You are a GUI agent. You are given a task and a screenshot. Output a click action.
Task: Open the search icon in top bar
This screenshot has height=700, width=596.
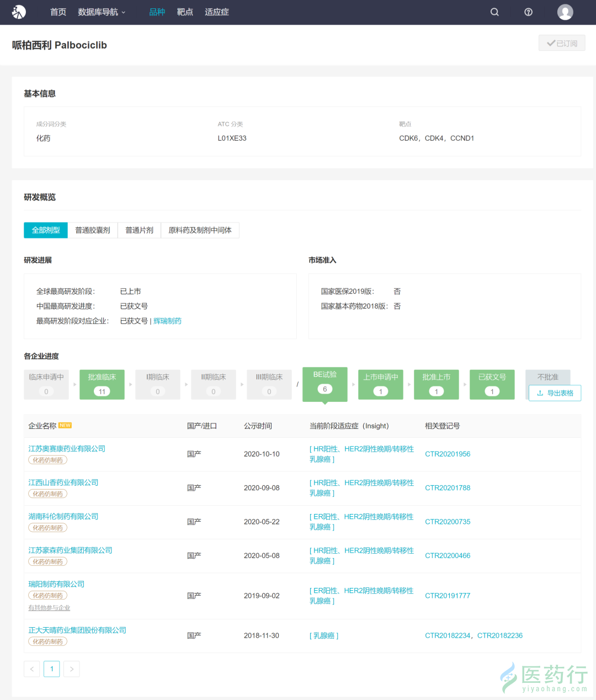click(494, 12)
